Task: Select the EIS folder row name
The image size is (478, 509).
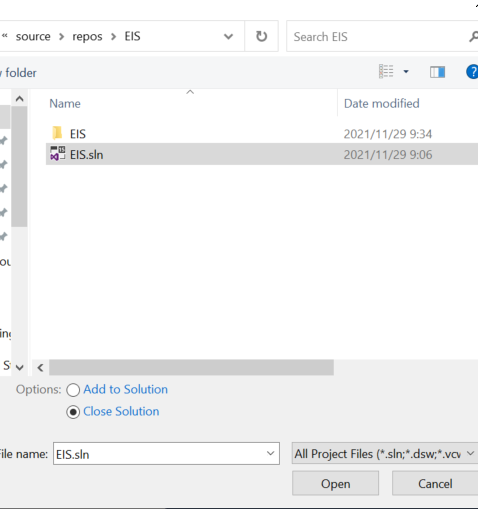Action: coord(78,134)
